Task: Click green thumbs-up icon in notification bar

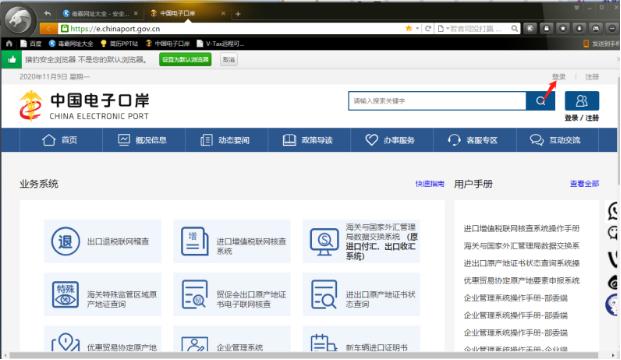Action: (x=11, y=60)
